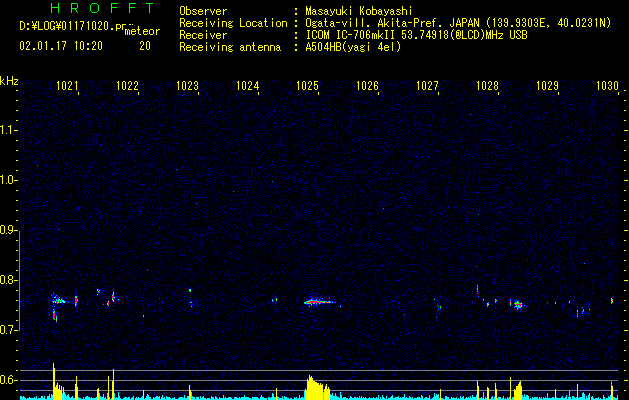This screenshot has height=400, width=629.
Task: Click the wide yellow intensity block at 1025
Action: (318, 388)
